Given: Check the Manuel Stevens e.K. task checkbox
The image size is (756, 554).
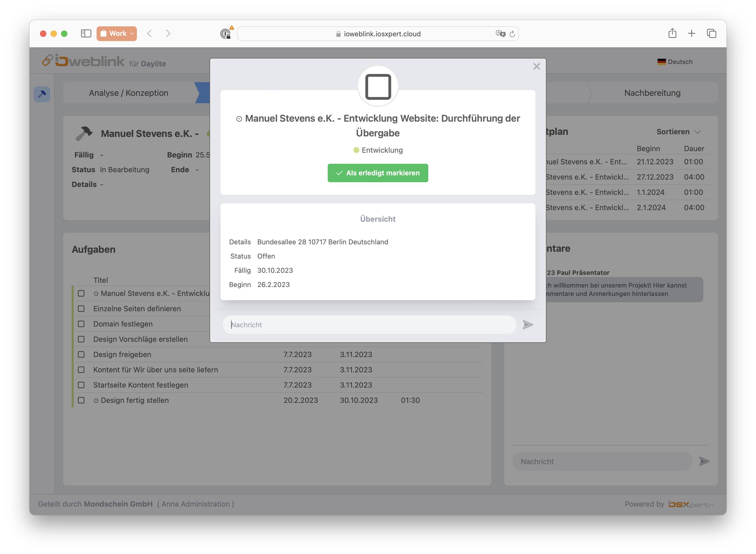Looking at the screenshot, I should [81, 293].
